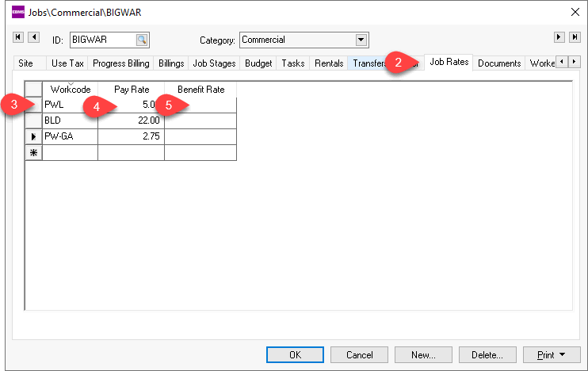Select the PW-GA row indicator arrow
This screenshot has height=371, width=588.
pos(33,136)
